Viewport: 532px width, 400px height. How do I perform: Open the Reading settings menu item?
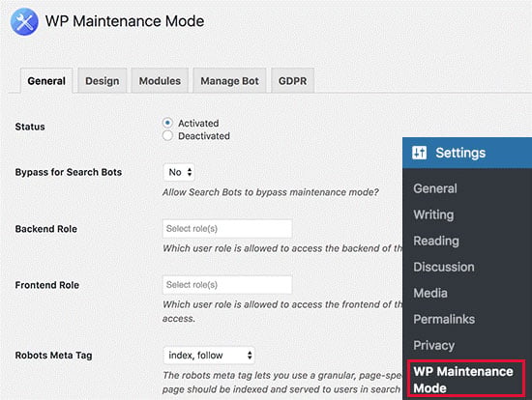click(x=436, y=241)
